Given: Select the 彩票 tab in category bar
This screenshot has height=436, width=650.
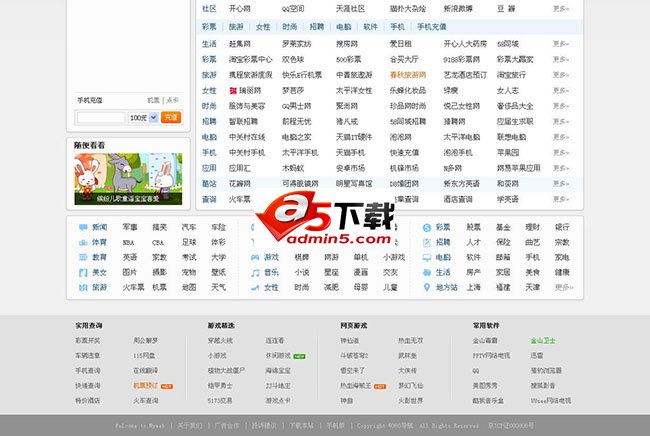Looking at the screenshot, I should point(209,27).
